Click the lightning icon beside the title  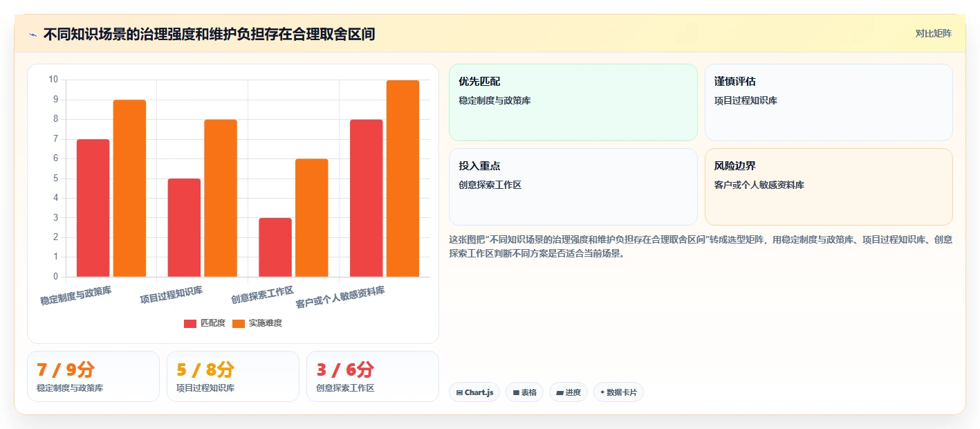33,34
